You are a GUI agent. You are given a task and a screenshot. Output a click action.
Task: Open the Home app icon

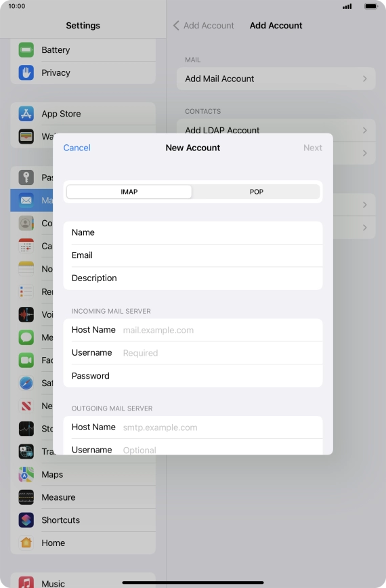click(26, 543)
